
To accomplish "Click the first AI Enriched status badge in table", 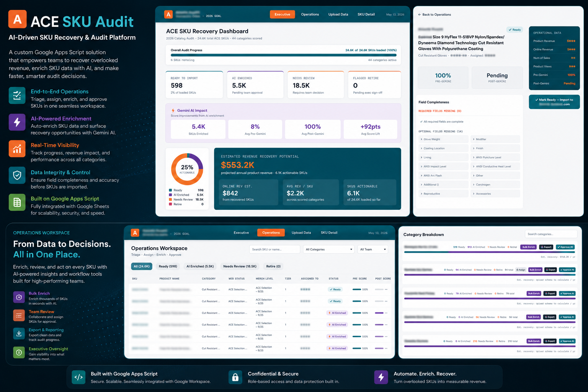I will tap(337, 313).
